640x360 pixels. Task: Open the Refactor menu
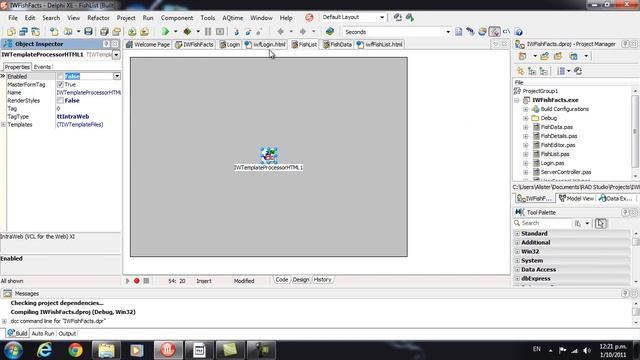click(98, 18)
